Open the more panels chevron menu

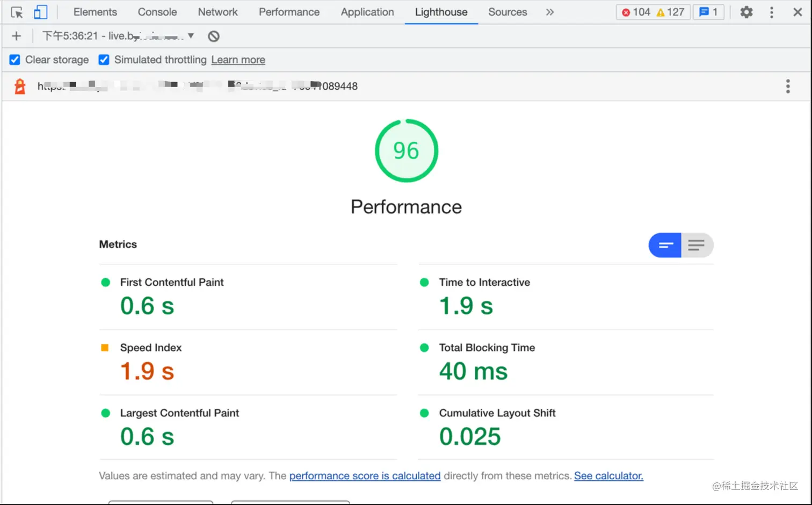click(x=549, y=12)
